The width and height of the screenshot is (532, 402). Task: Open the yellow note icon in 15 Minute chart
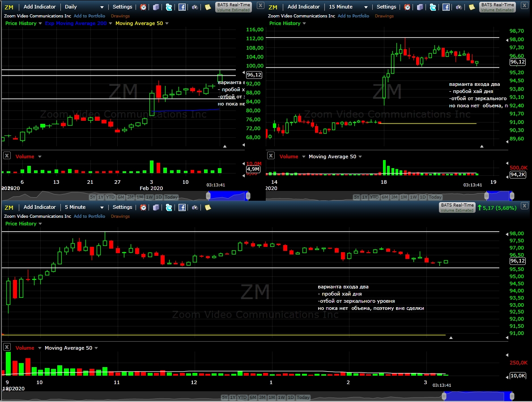(x=472, y=7)
